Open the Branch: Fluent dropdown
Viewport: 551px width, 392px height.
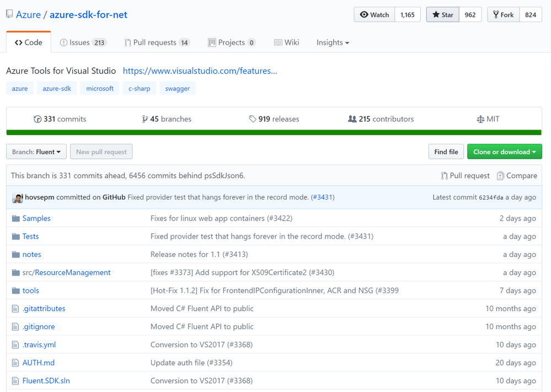[36, 152]
